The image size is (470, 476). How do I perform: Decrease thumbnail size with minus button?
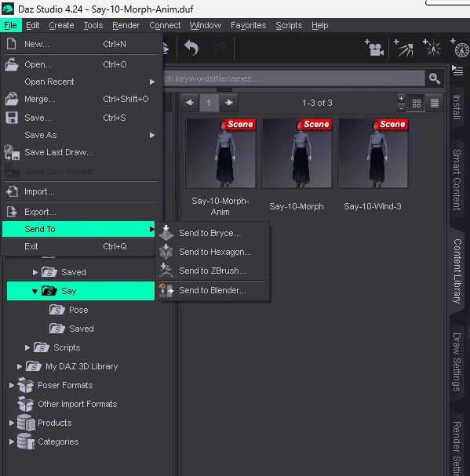pos(401,107)
